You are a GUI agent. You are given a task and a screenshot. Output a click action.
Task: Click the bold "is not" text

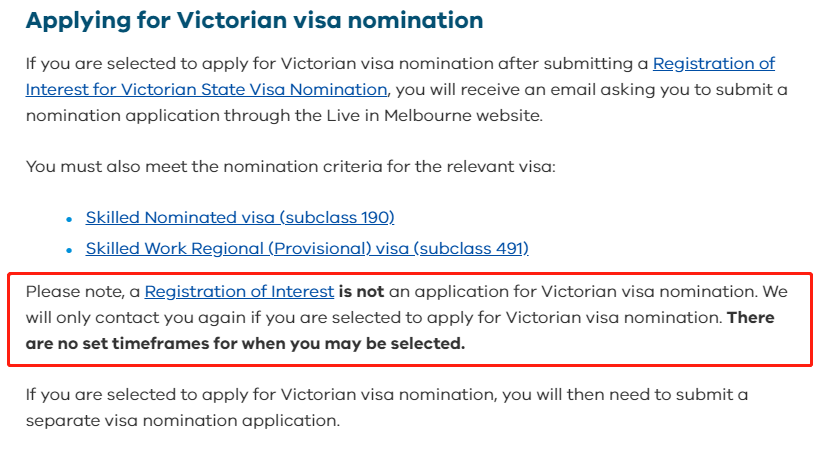(361, 292)
